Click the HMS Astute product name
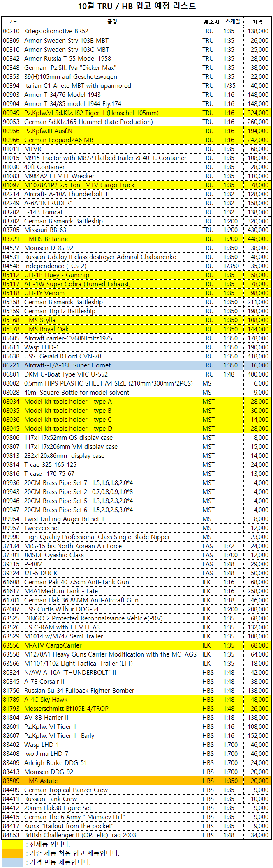273x868 pixels. point(41,781)
